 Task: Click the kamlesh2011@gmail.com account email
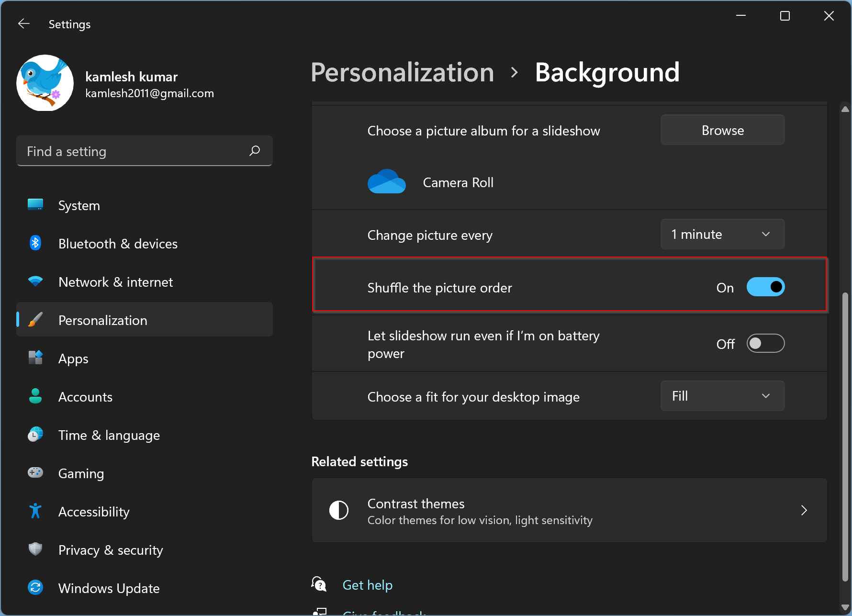[149, 93]
